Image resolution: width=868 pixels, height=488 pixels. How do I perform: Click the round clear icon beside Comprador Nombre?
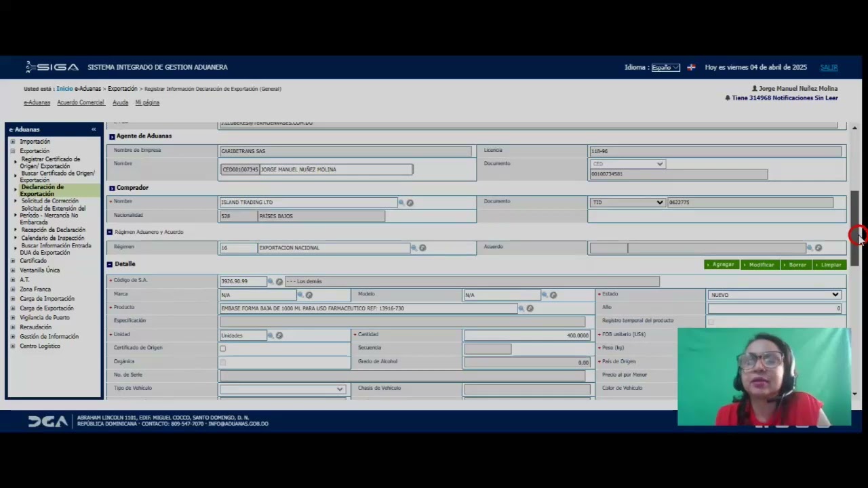tap(410, 203)
